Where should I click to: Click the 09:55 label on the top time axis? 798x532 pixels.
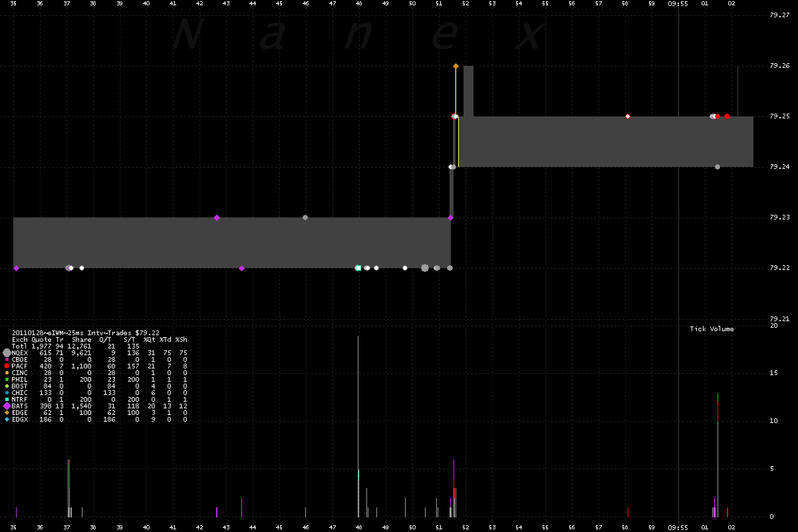coord(678,3)
